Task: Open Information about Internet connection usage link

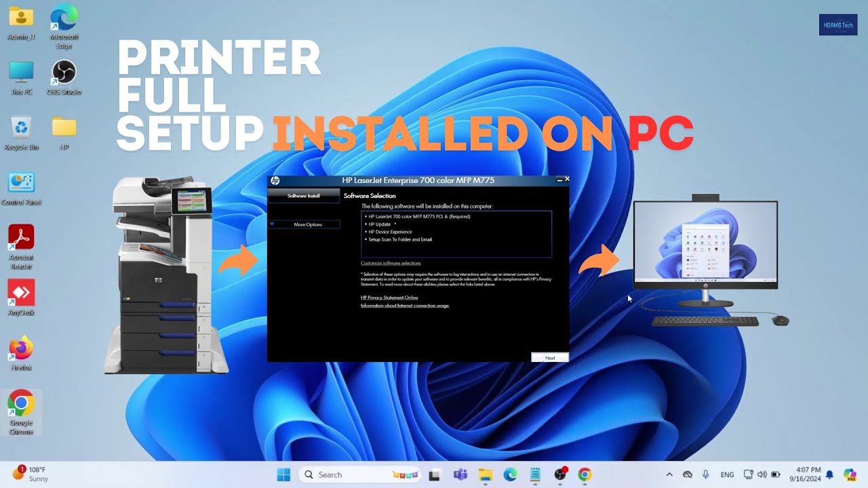Action: (x=405, y=306)
